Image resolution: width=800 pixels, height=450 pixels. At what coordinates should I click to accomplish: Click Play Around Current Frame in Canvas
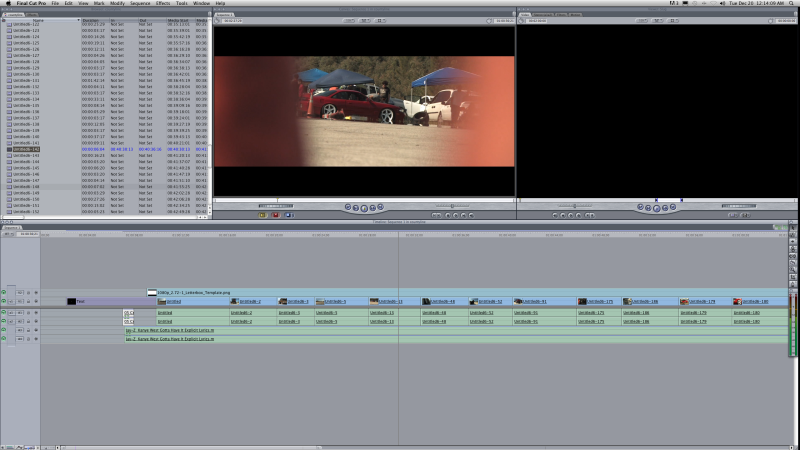click(x=372, y=208)
